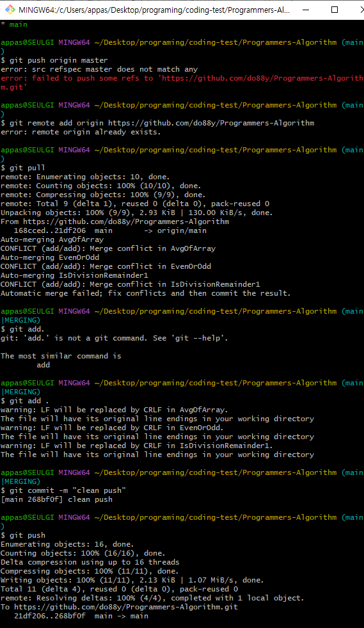Click 'Unpacking objects: 100% (9/9)' line
This screenshot has height=628, width=364.
(136, 213)
